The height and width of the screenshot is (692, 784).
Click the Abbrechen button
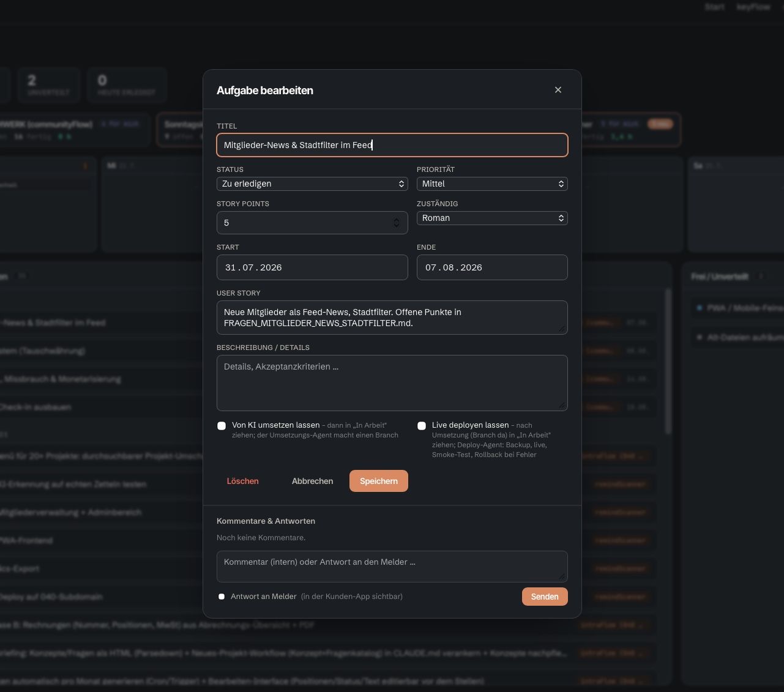pyautogui.click(x=312, y=481)
